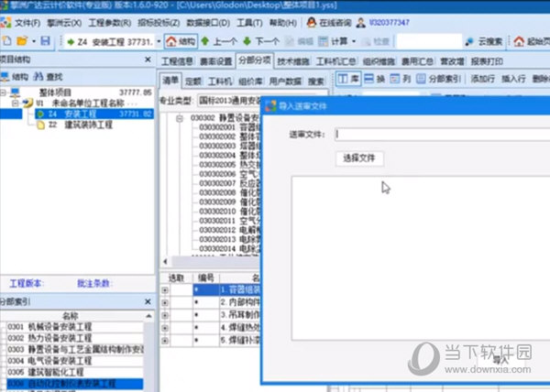Viewport: 550px width, 392px height.
Task: Open the 起始页 start page icon
Action: 519,42
